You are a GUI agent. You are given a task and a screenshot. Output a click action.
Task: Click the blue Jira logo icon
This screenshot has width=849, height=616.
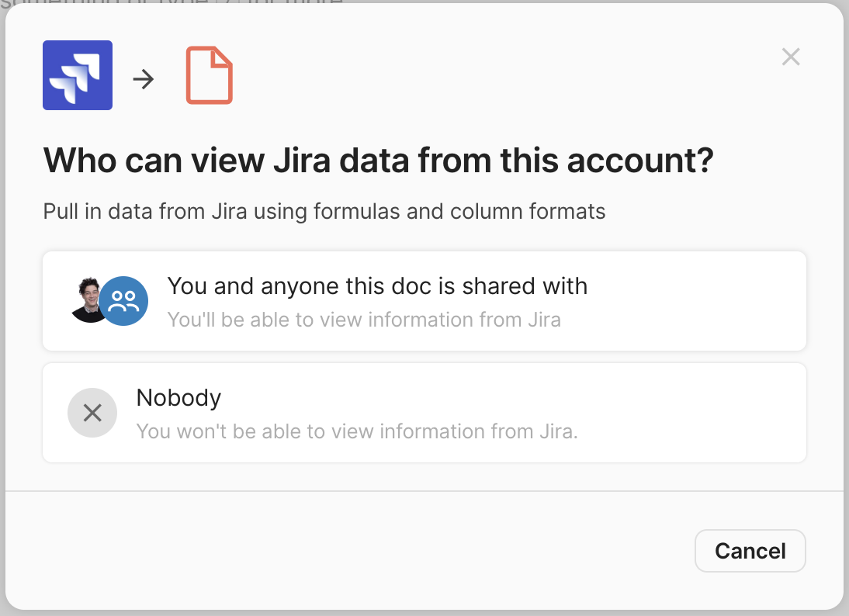click(78, 75)
